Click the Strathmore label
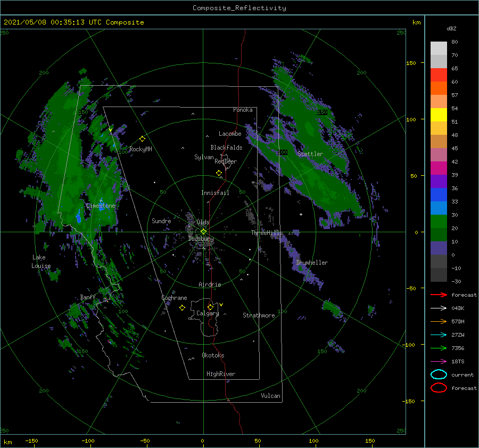The width and height of the screenshot is (479, 448). click(x=259, y=315)
